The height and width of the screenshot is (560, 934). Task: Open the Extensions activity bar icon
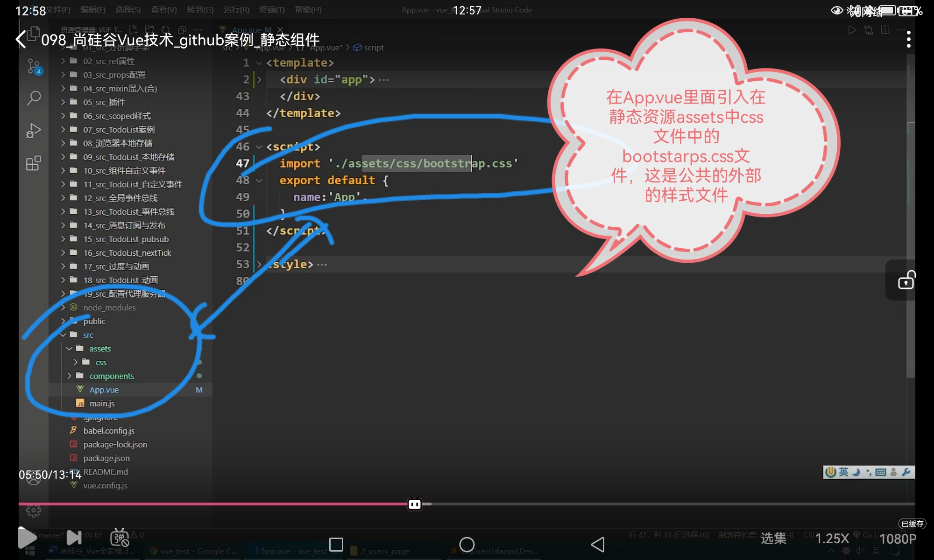pos(34,163)
